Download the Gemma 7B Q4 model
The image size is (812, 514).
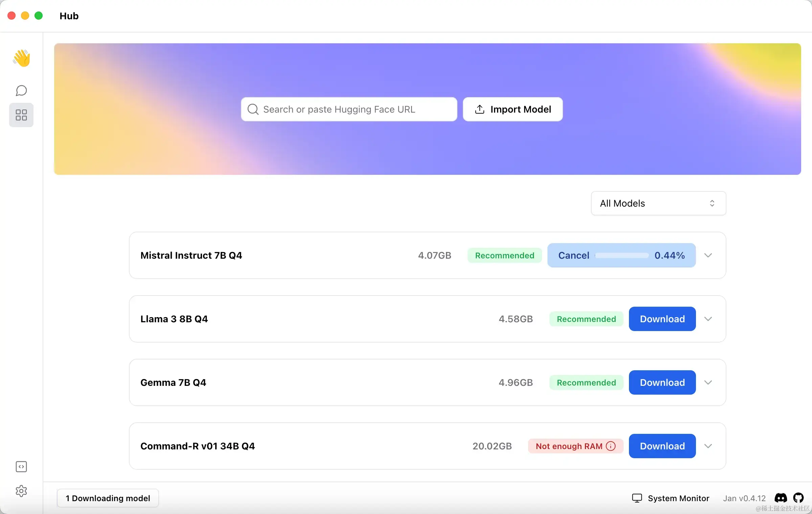click(x=662, y=382)
